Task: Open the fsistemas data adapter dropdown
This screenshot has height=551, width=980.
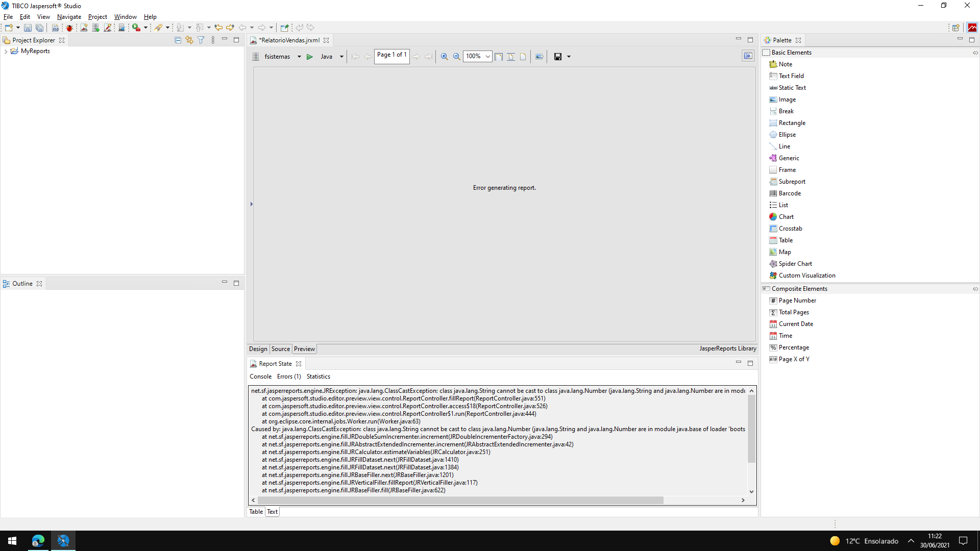Action: pos(299,57)
